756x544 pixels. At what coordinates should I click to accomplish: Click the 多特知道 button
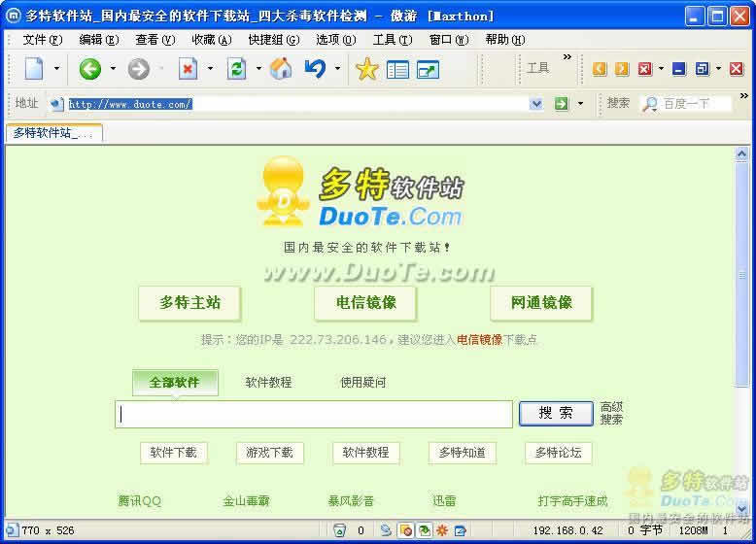(462, 453)
